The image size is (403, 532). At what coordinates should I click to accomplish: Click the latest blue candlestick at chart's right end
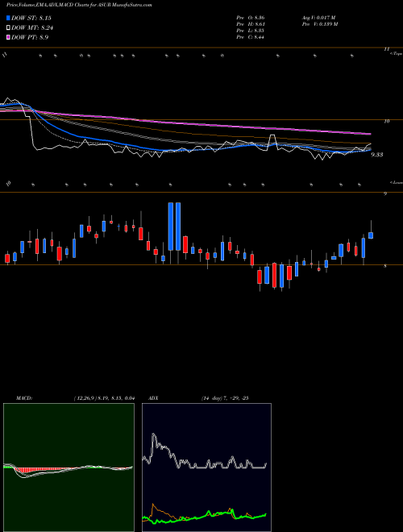point(371,235)
